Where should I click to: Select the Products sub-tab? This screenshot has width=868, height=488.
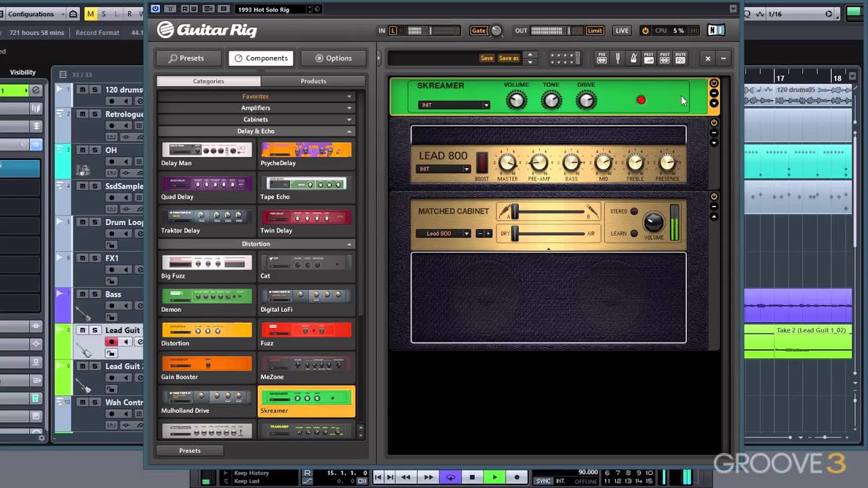point(313,81)
